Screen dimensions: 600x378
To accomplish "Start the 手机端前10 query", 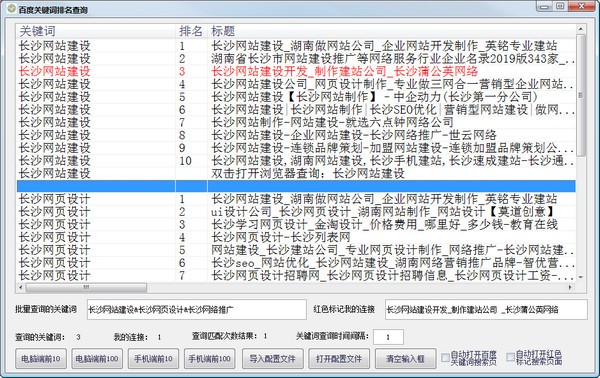I will [153, 359].
